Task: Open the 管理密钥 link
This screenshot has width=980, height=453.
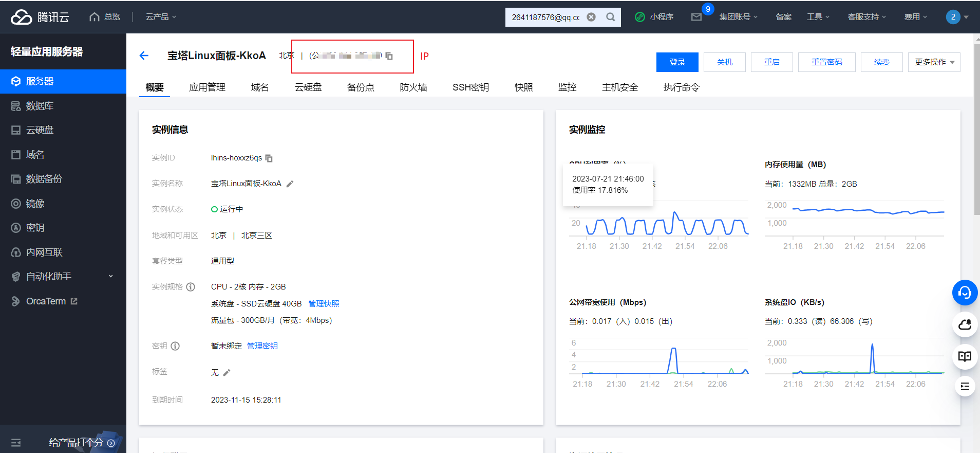Action: coord(262,346)
